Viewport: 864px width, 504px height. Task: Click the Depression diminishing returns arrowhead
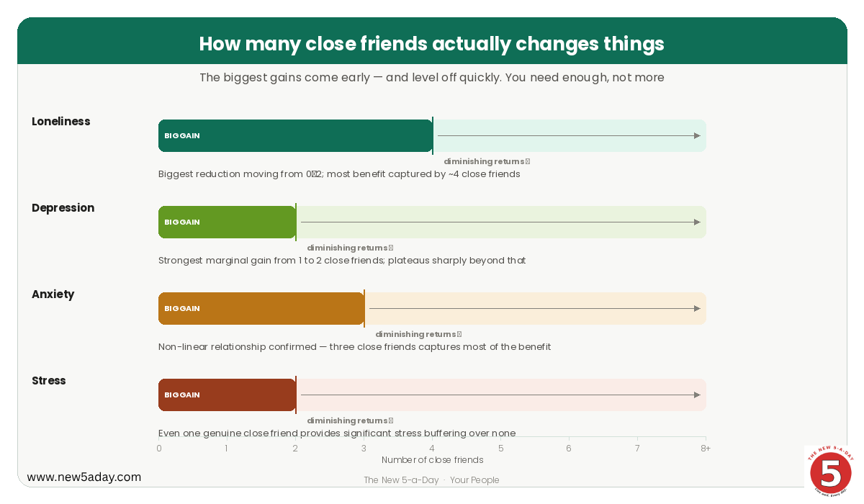[697, 222]
